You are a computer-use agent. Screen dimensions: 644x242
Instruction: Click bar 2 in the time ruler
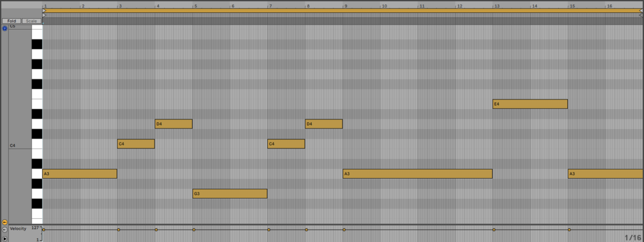(x=83, y=5)
